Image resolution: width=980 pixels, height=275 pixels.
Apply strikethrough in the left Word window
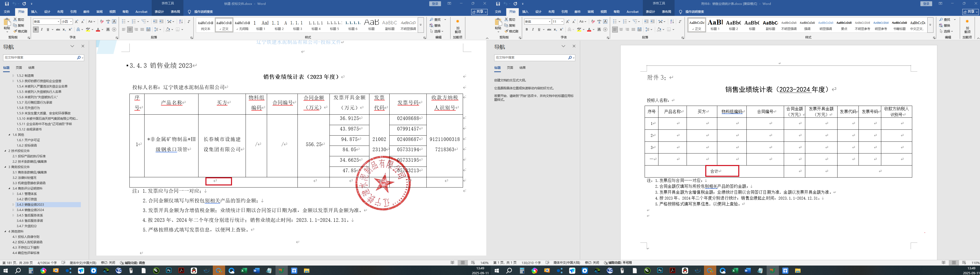coord(58,29)
